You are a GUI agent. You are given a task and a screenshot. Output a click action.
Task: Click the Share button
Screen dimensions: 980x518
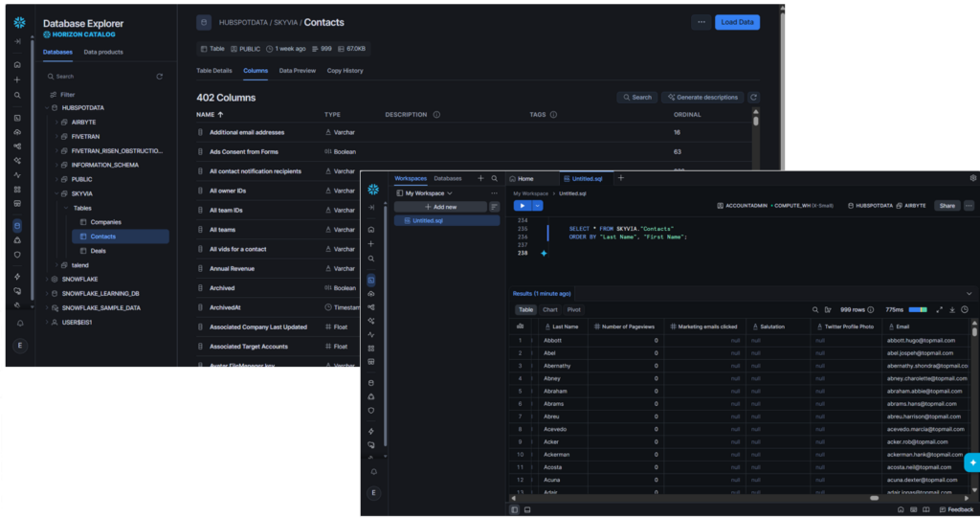pos(947,206)
